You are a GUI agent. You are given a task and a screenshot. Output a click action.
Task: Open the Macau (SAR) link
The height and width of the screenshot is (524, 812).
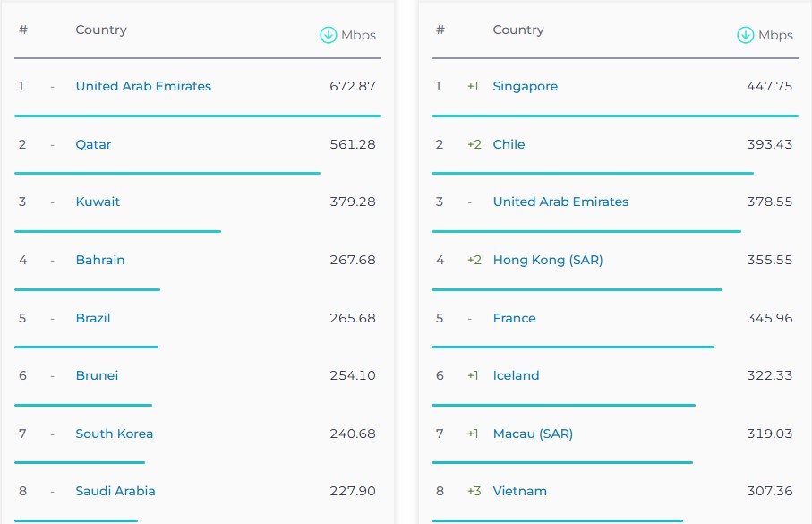pyautogui.click(x=533, y=434)
